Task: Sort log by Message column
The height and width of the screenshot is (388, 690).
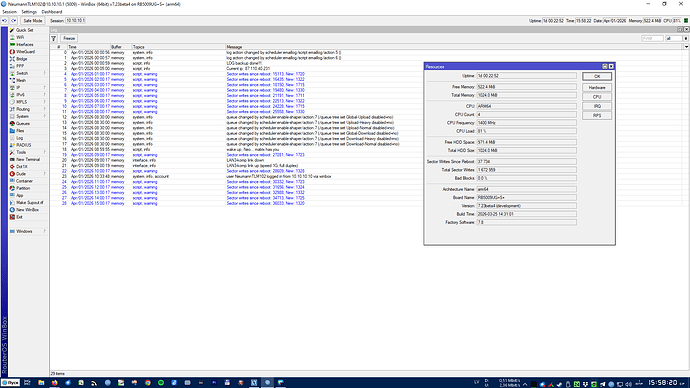Action: tap(454, 47)
